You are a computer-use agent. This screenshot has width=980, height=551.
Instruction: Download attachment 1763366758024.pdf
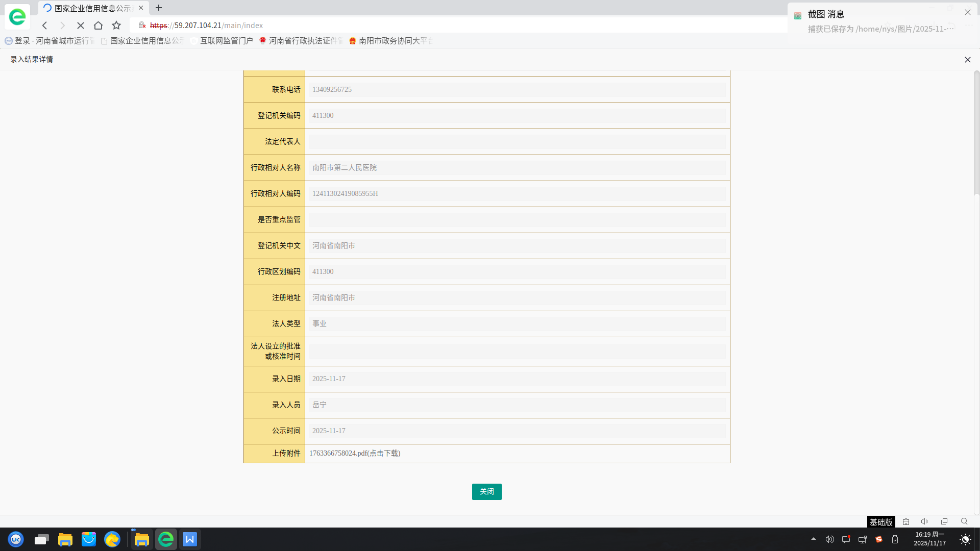click(x=355, y=454)
